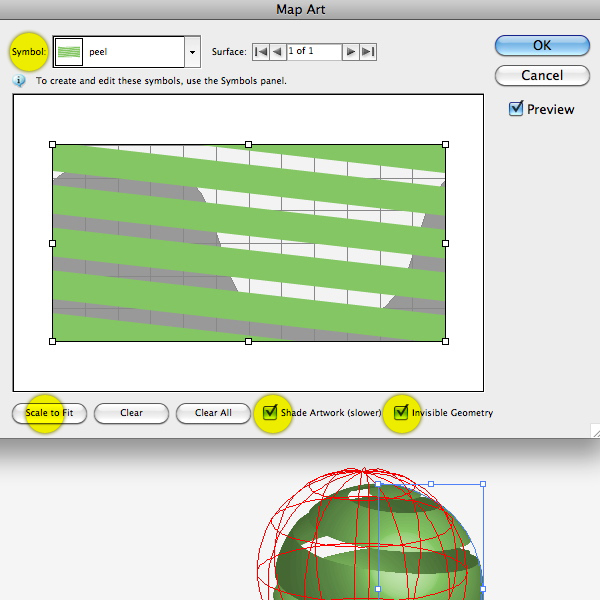Click the 'peel' symbol name text
600x600 pixels.
[98, 52]
